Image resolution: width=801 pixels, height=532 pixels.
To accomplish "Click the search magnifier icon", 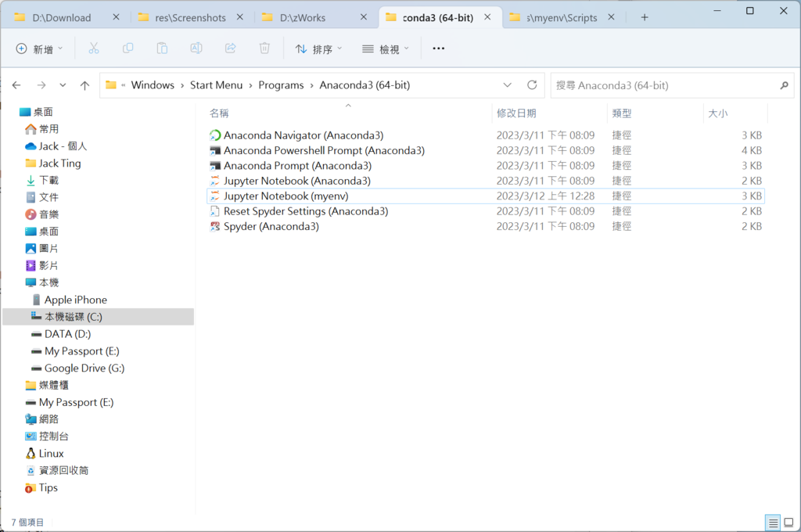I will click(784, 85).
